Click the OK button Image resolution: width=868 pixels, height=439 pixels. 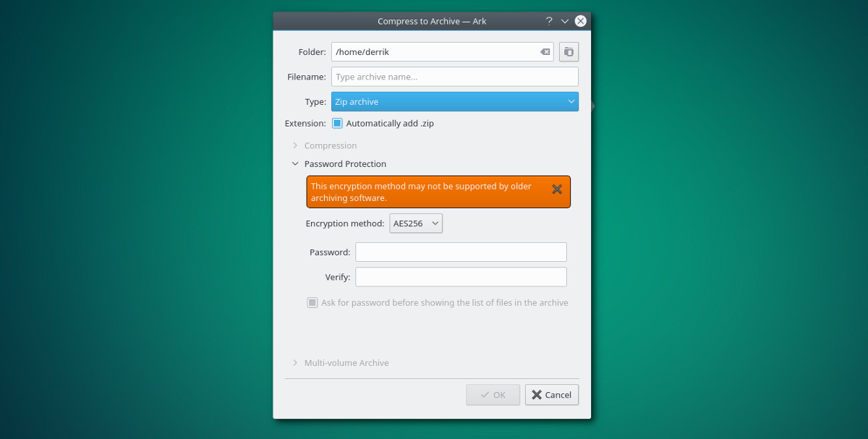tap(493, 395)
